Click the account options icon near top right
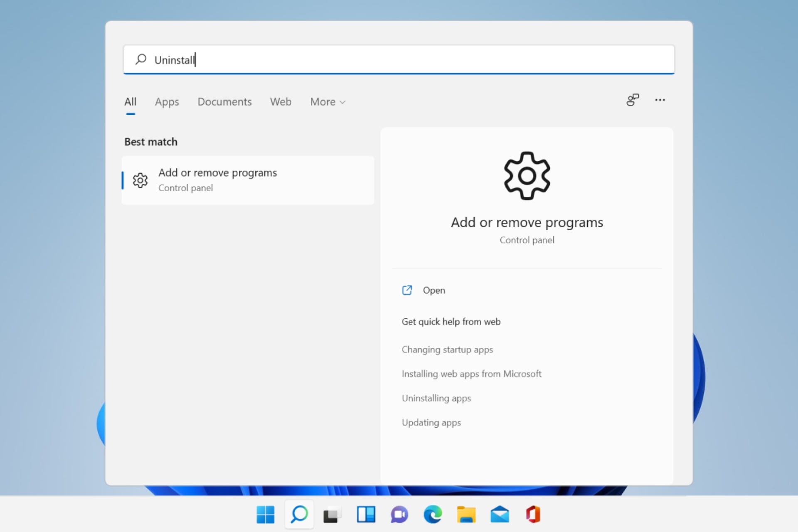Screen dimensions: 798x532 [x=632, y=100]
